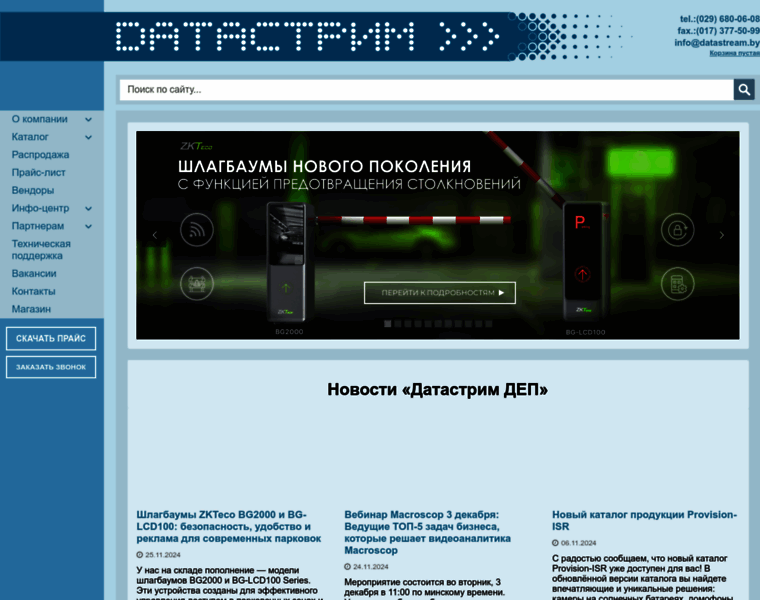Select the middle slider pagination dot

(438, 324)
